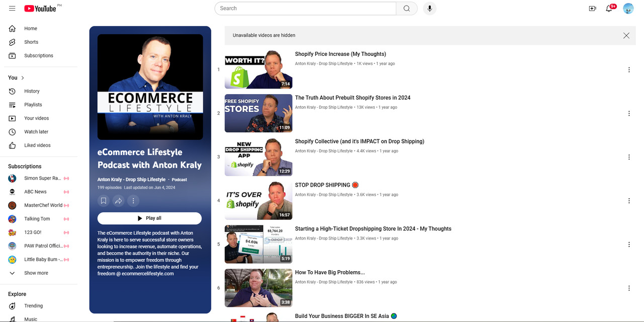Open title The Truth About Prebuilt Shopify Stores
This screenshot has height=322, width=644.
pos(353,98)
